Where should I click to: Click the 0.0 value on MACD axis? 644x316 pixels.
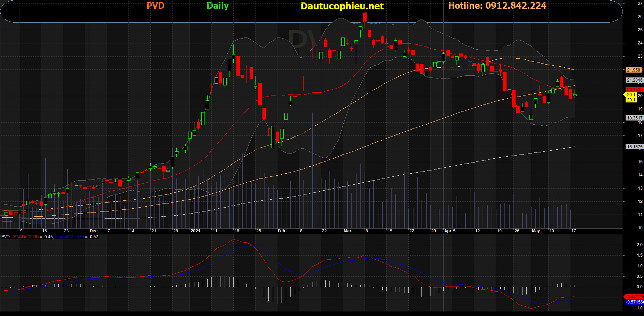click(x=639, y=287)
